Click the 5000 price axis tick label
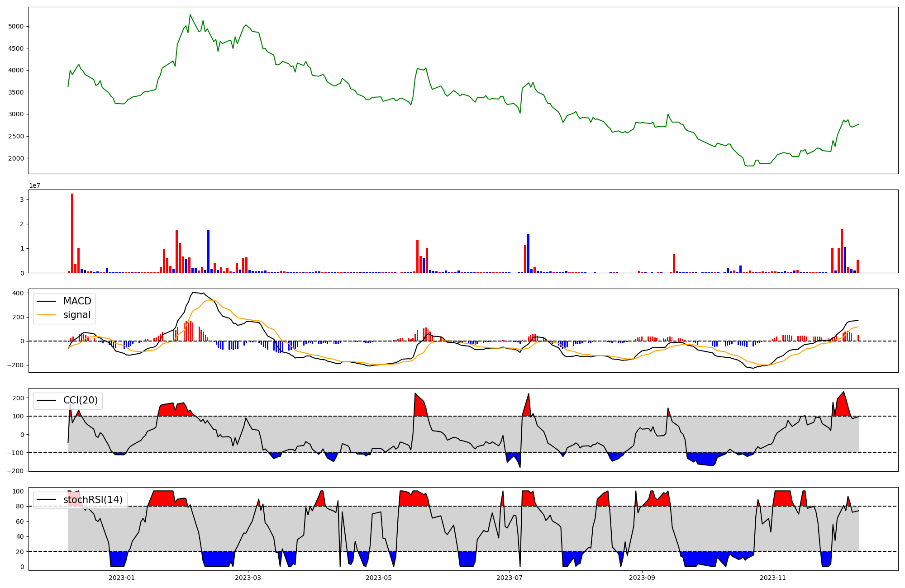The height and width of the screenshot is (588, 905). click(x=16, y=26)
